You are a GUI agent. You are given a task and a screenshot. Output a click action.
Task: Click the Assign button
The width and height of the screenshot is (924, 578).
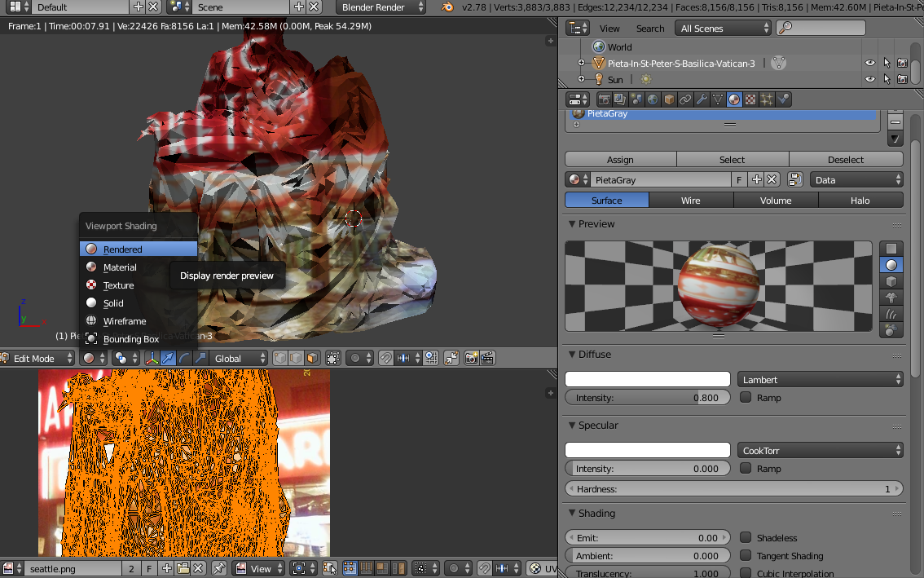621,159
